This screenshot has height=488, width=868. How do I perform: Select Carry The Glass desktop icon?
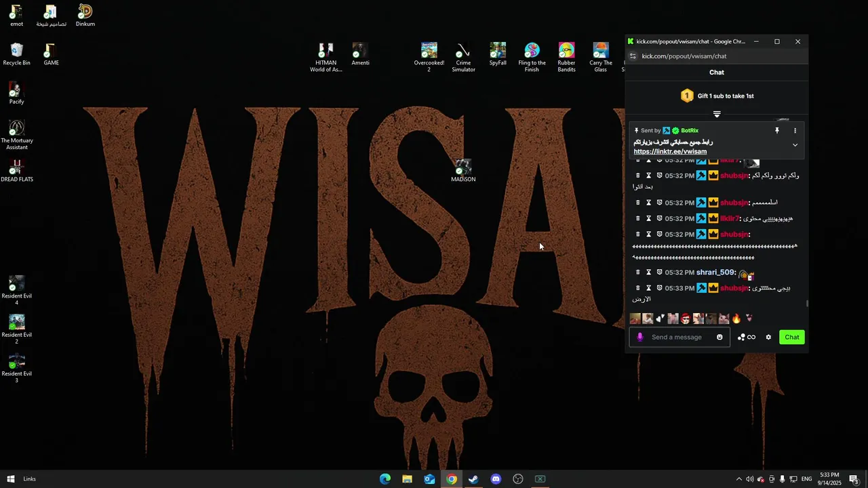click(x=600, y=58)
